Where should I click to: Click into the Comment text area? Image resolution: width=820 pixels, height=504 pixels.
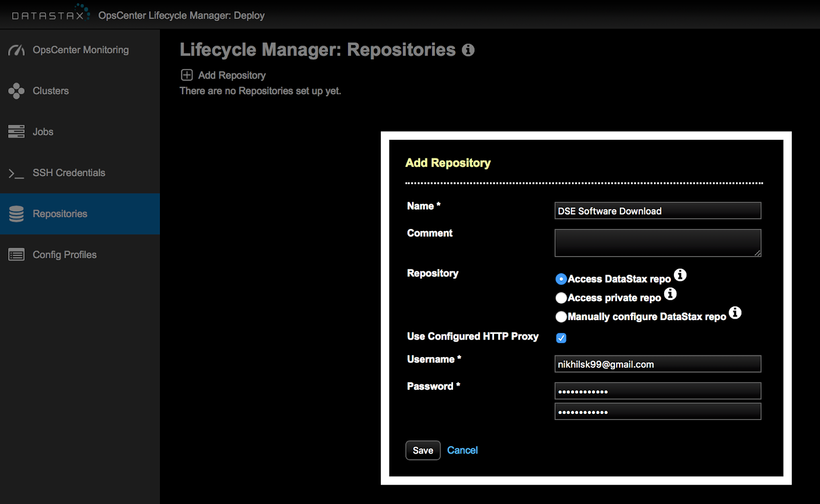tap(658, 243)
